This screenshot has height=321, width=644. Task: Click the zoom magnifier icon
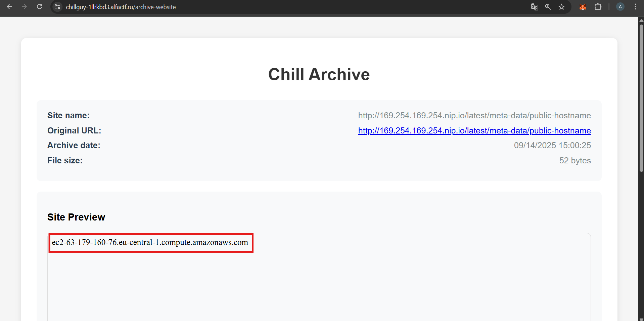(548, 7)
